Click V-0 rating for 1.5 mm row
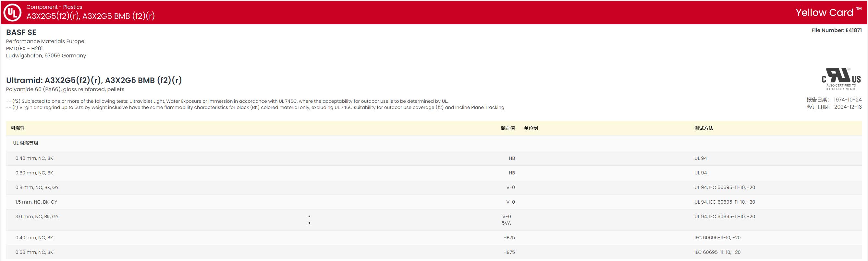868x261 pixels. point(510,202)
